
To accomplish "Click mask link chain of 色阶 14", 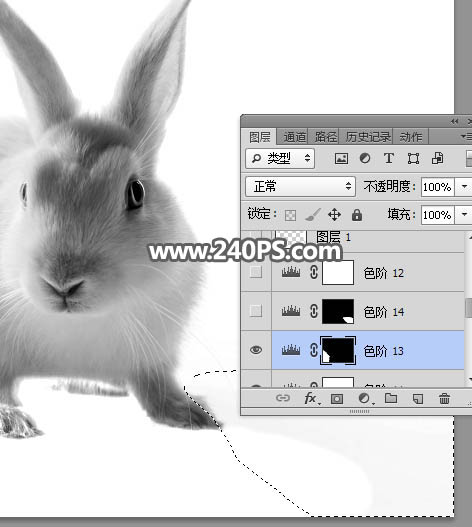I will [x=314, y=311].
